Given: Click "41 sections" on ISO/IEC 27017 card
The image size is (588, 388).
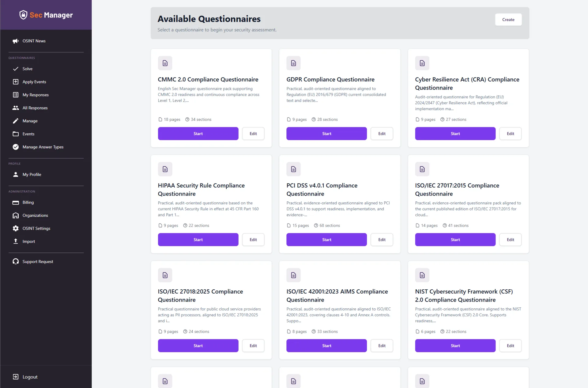Looking at the screenshot, I should 458,226.
